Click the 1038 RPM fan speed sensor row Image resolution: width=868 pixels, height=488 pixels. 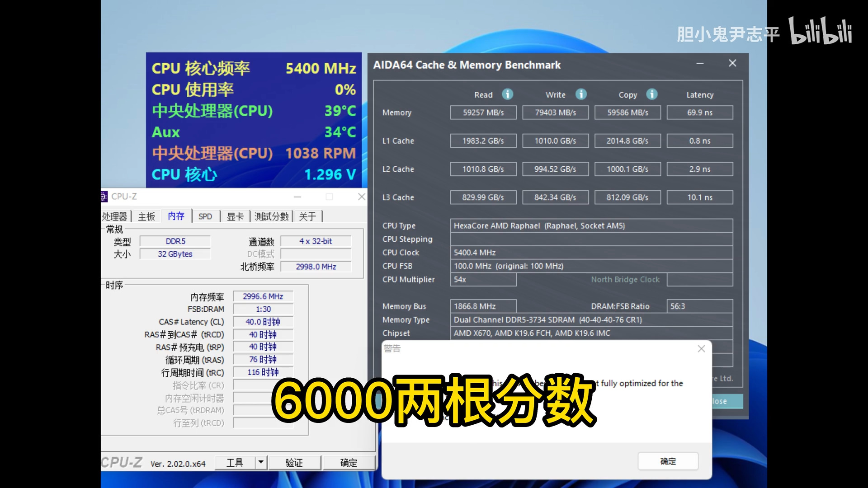coord(254,153)
